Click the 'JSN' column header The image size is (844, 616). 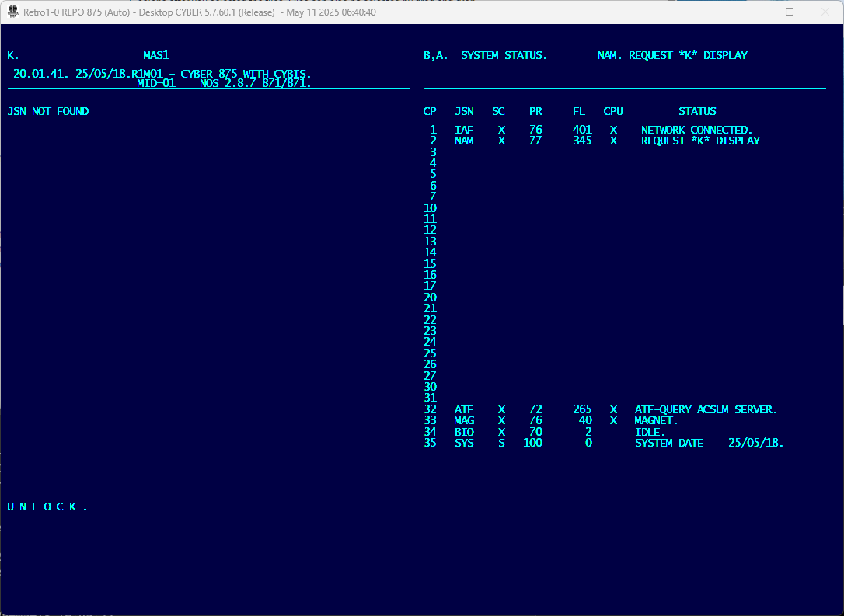pos(464,112)
